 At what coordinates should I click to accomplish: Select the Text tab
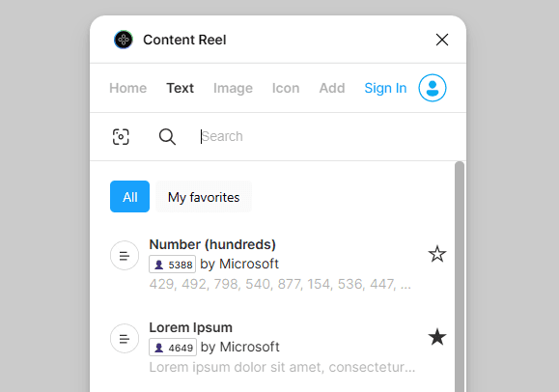[x=181, y=88]
